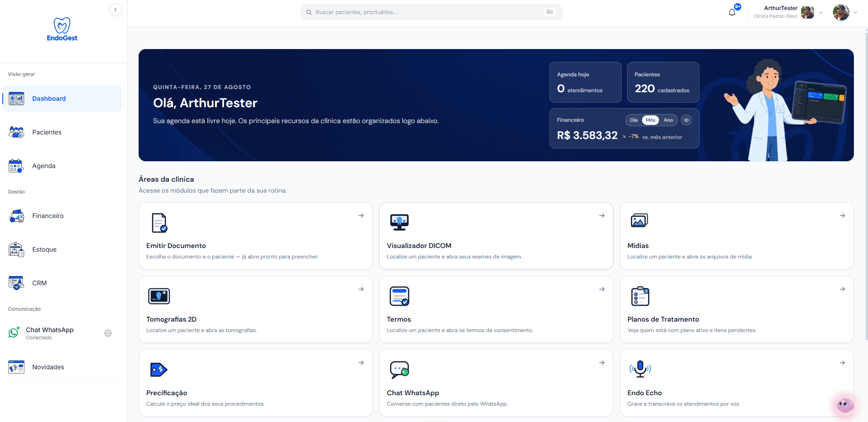Expand the user avatar dropdown arrow
868x422 pixels.
[855, 13]
